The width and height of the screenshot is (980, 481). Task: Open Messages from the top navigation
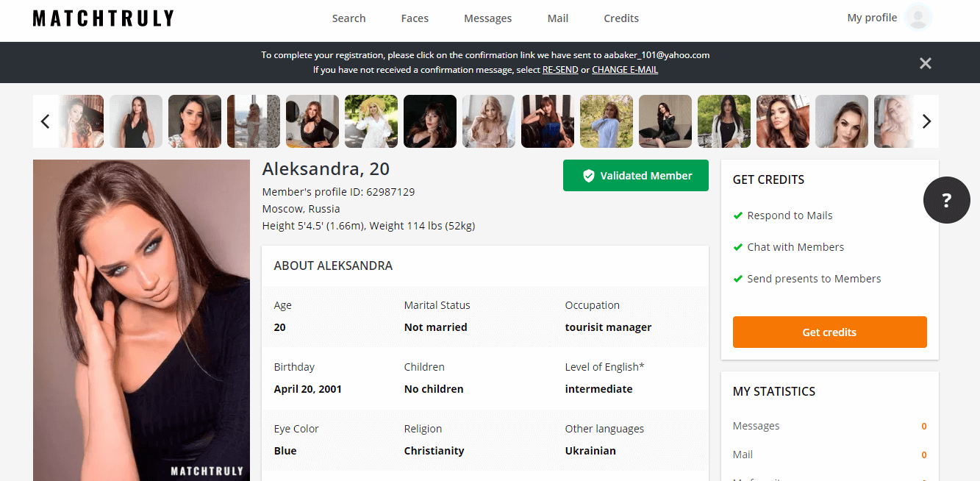pos(487,18)
